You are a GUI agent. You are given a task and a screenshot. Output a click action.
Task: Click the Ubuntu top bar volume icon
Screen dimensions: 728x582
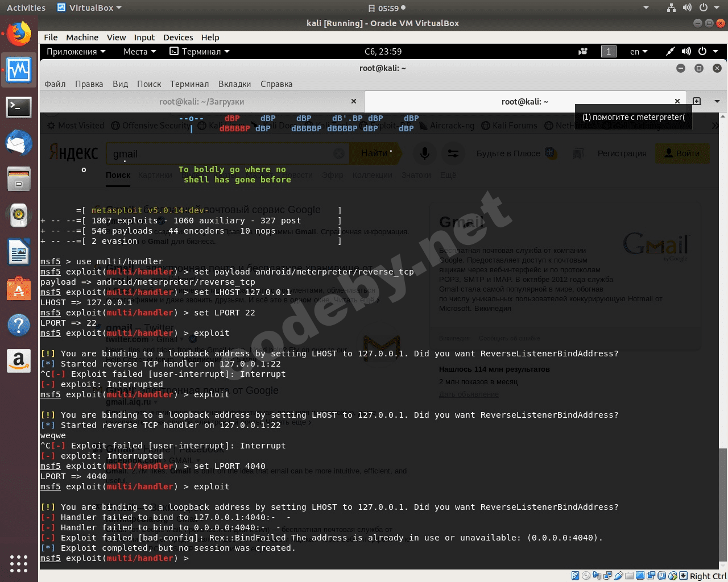687,8
